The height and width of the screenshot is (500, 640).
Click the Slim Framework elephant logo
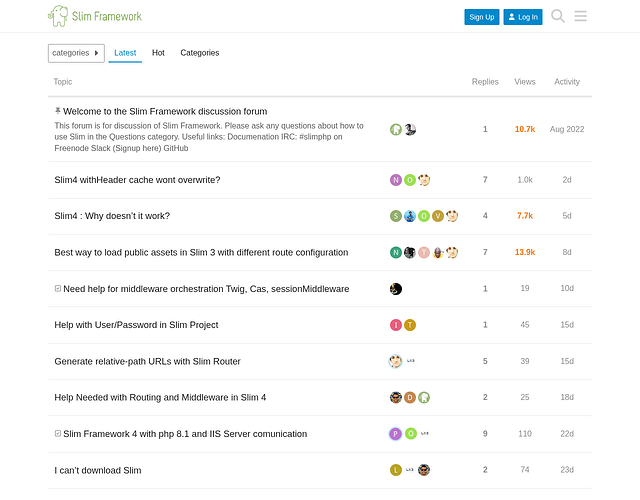point(95,16)
